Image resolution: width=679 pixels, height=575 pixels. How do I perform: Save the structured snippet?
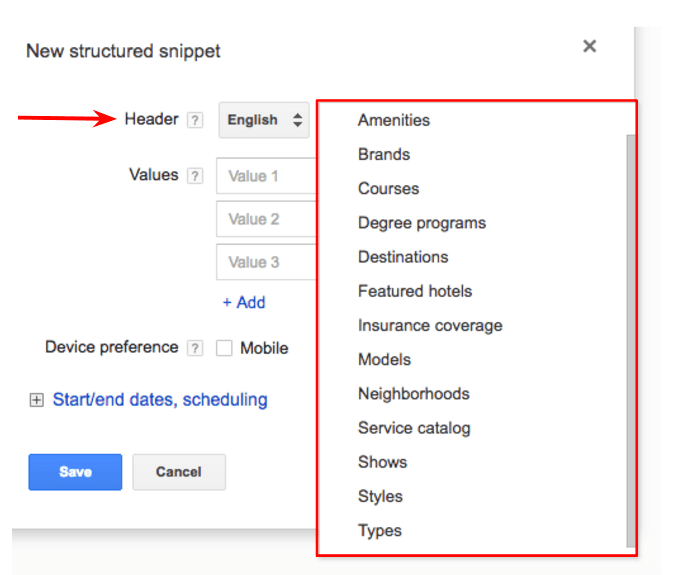tap(75, 472)
